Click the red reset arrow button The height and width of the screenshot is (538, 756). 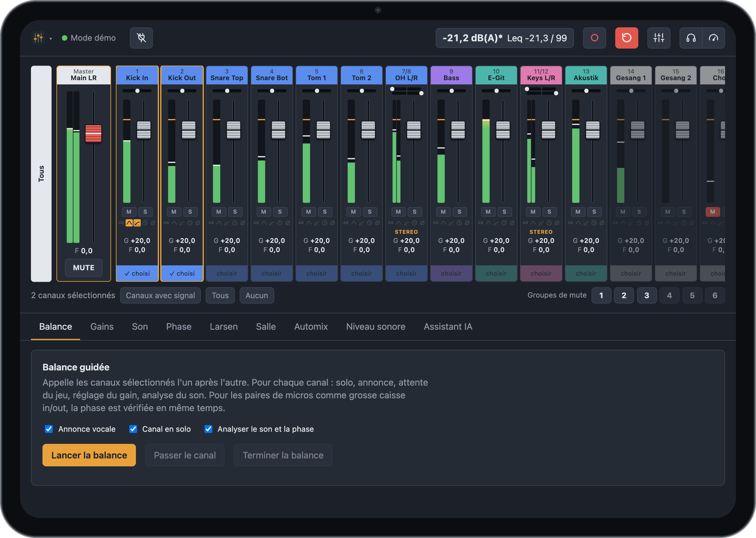pos(626,38)
